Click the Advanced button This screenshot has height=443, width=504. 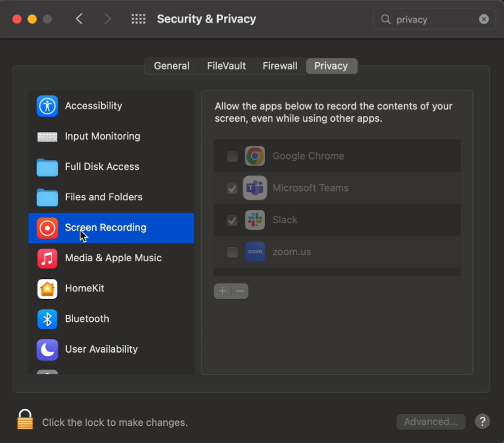coord(431,422)
